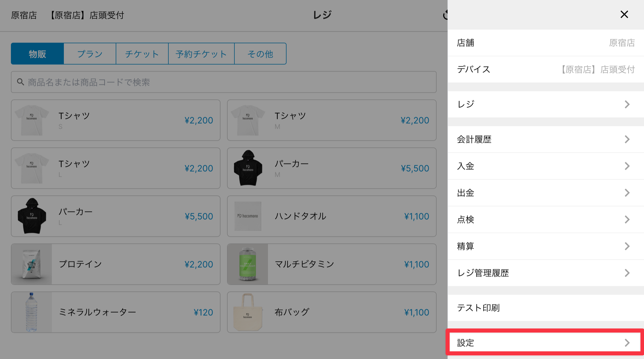
Task: Select テスト印刷 in the menu
Action: point(478,308)
